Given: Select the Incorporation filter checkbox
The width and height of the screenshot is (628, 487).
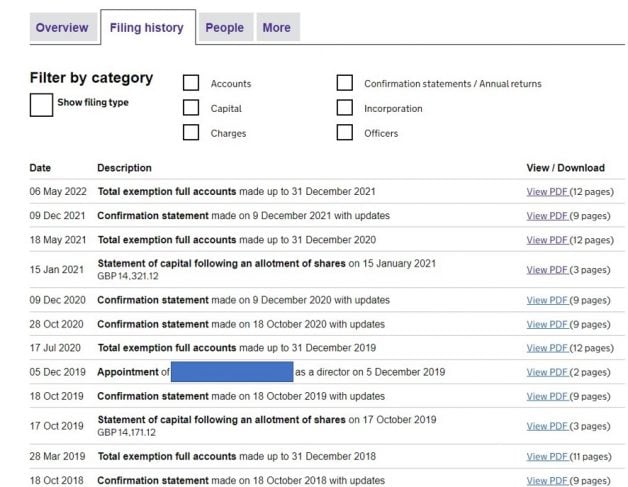Looking at the screenshot, I should (x=345, y=108).
